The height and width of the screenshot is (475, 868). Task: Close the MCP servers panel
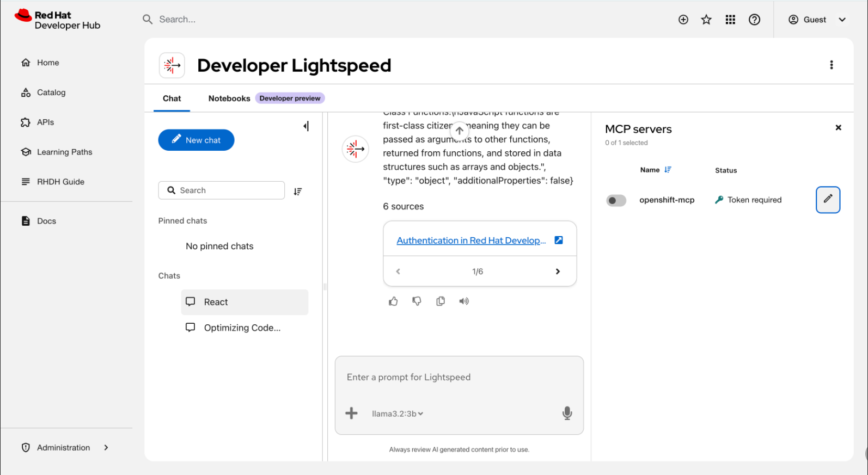tap(838, 127)
